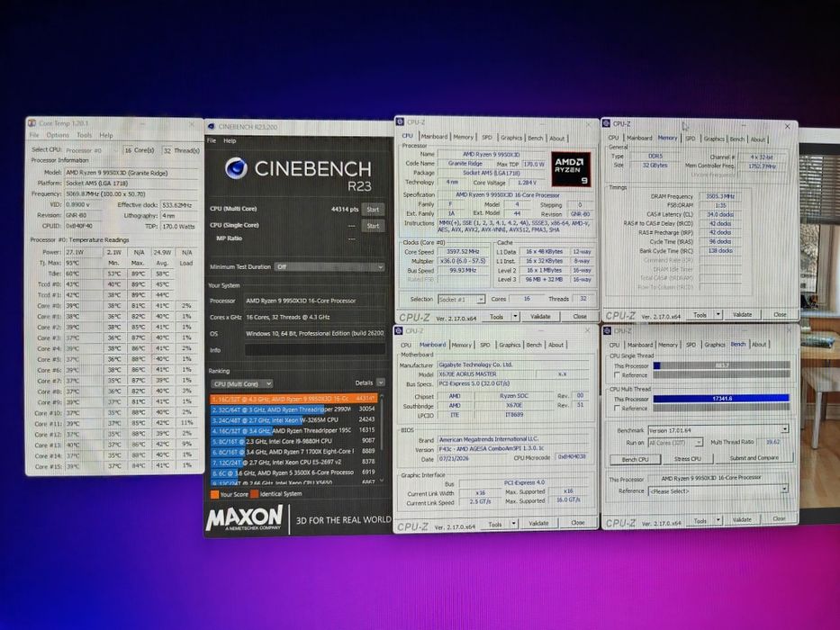Click the Info field in Cinebench Your System
The width and height of the screenshot is (840, 630).
(x=315, y=350)
